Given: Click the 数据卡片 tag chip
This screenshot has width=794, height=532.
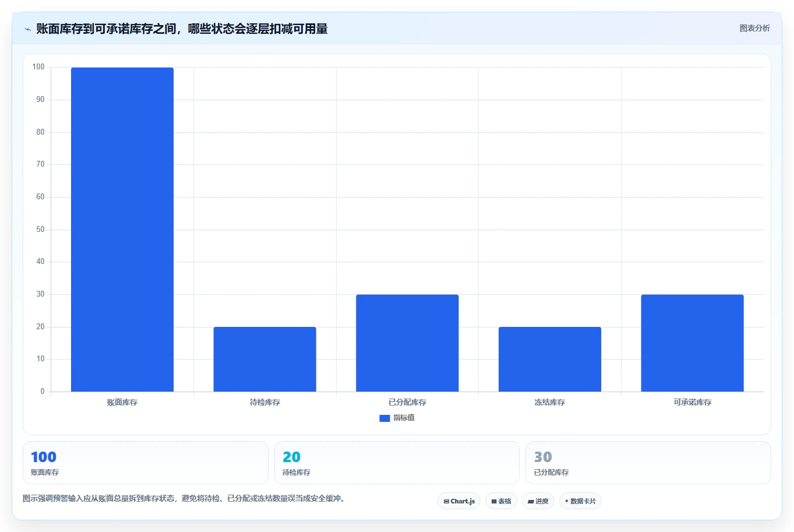Looking at the screenshot, I should tap(580, 501).
